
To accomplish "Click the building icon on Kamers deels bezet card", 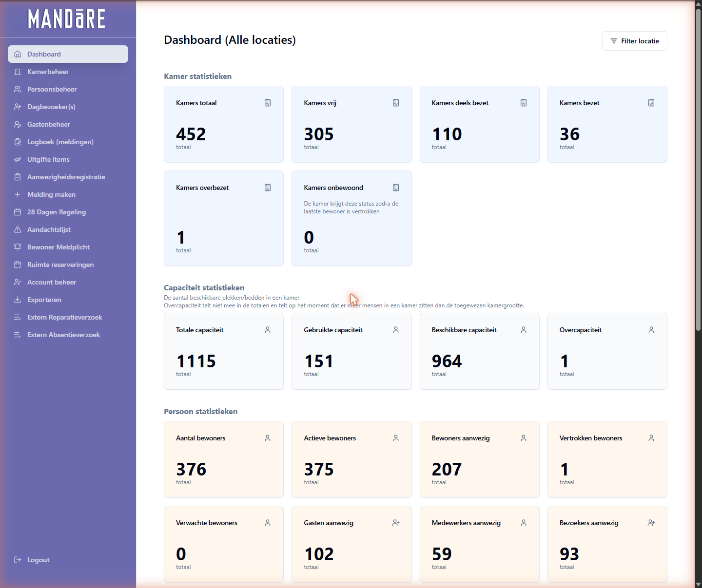I will (524, 103).
